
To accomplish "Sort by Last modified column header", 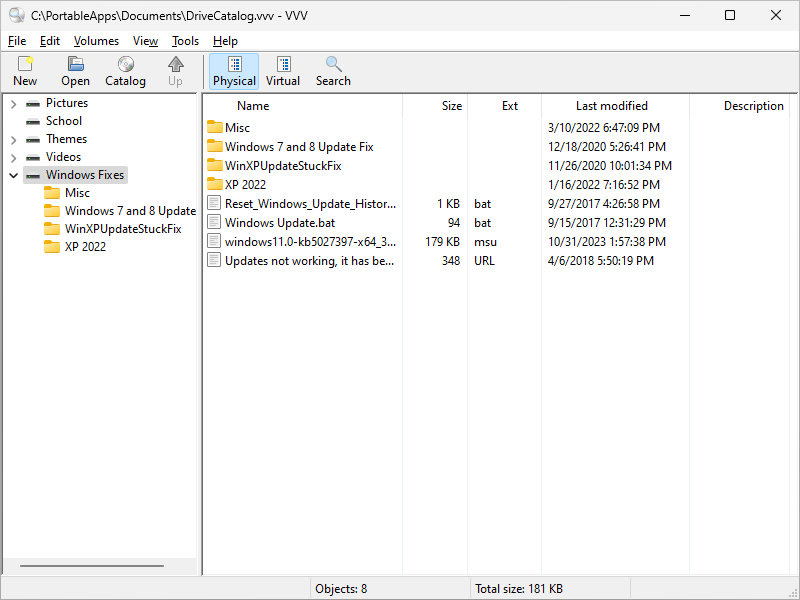I will [x=612, y=106].
